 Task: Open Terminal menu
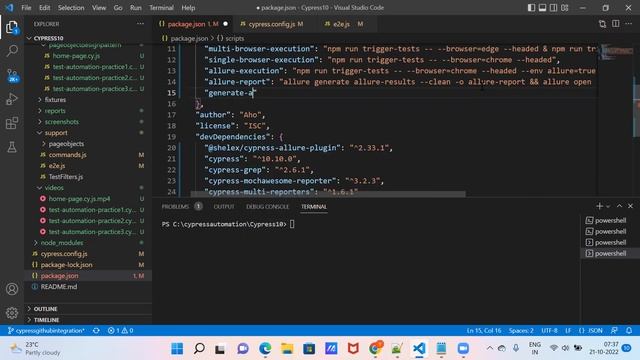point(161,8)
